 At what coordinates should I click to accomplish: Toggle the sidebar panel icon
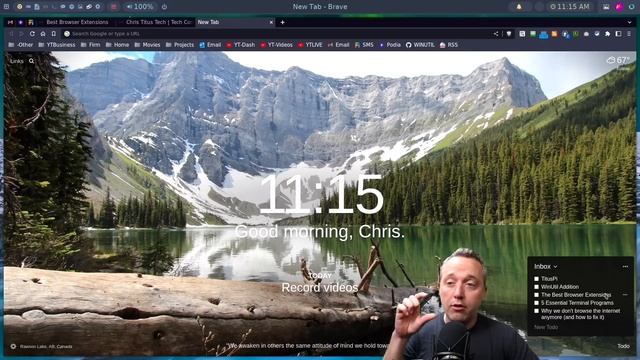click(x=618, y=34)
